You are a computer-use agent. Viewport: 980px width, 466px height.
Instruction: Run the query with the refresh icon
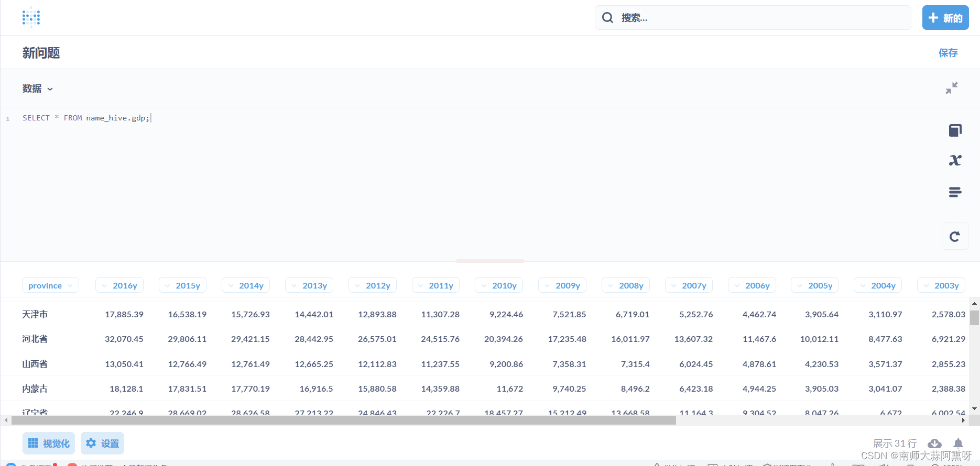tap(955, 236)
